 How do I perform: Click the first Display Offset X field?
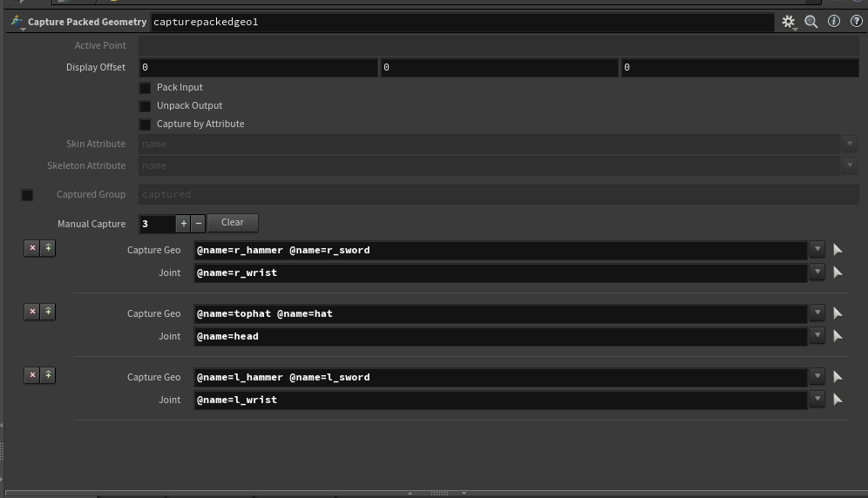258,68
